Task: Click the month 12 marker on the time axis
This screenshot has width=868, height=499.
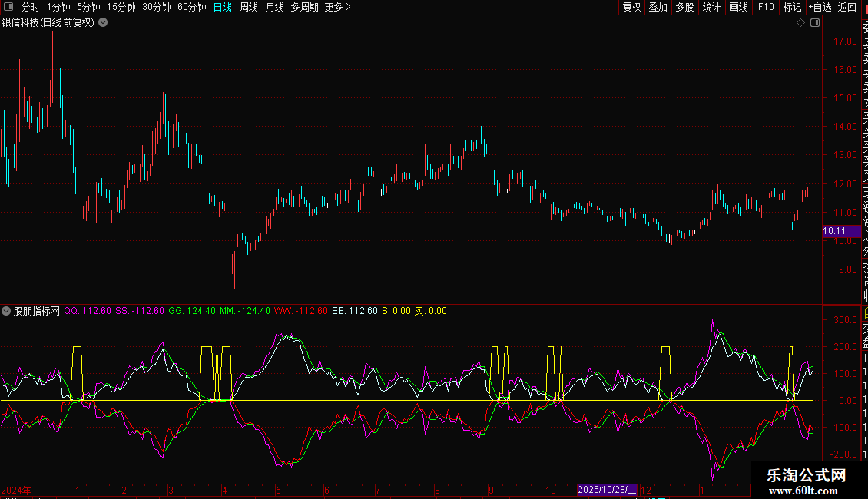Action: tap(646, 490)
